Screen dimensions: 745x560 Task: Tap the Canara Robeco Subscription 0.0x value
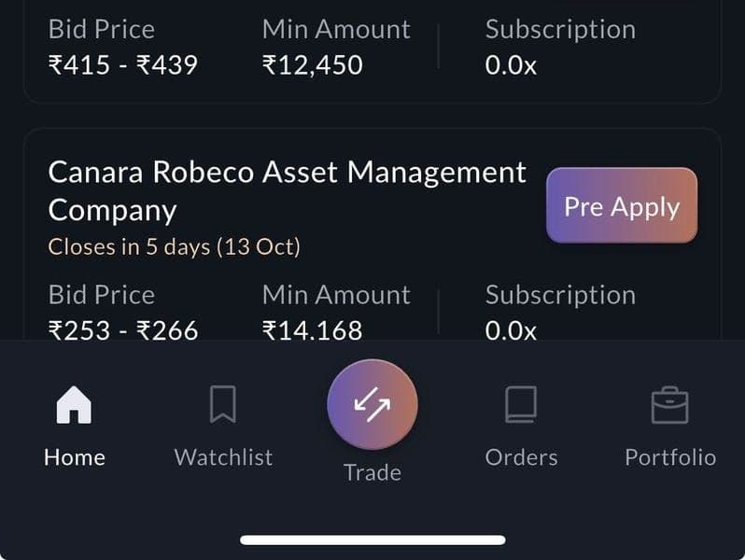tap(511, 329)
